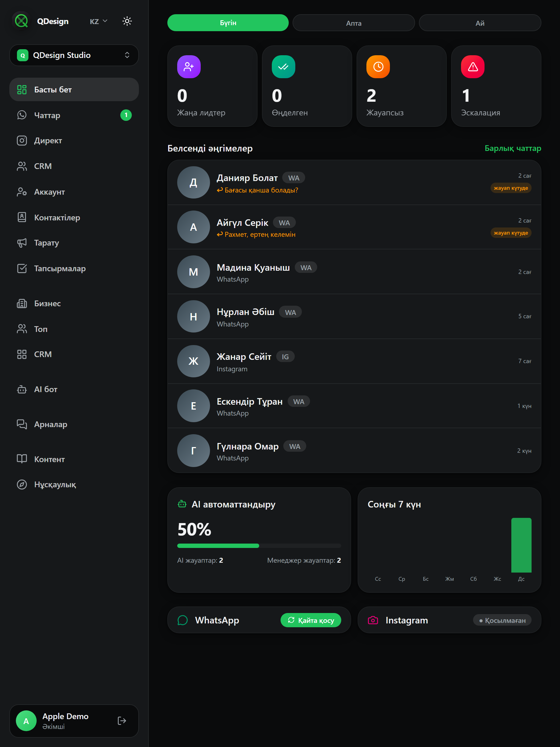Screen dimensions: 560x747
Task: Open the conversation with Мадина Қуаныш
Action: point(354,272)
